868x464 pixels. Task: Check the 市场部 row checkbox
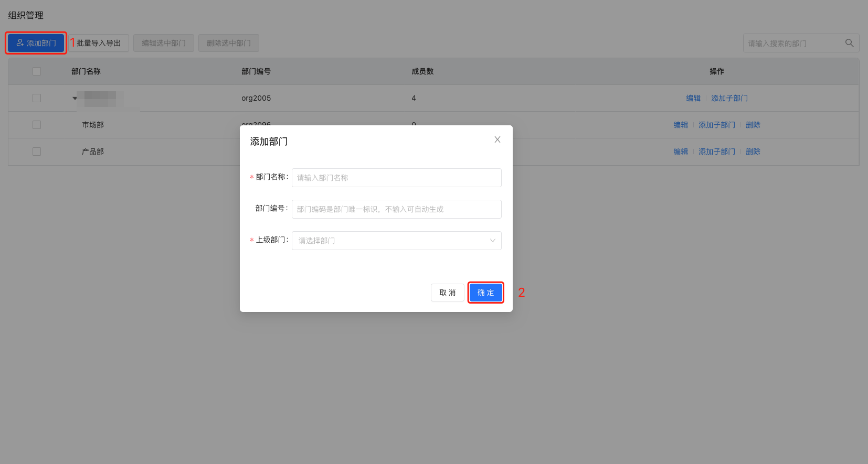click(x=37, y=125)
